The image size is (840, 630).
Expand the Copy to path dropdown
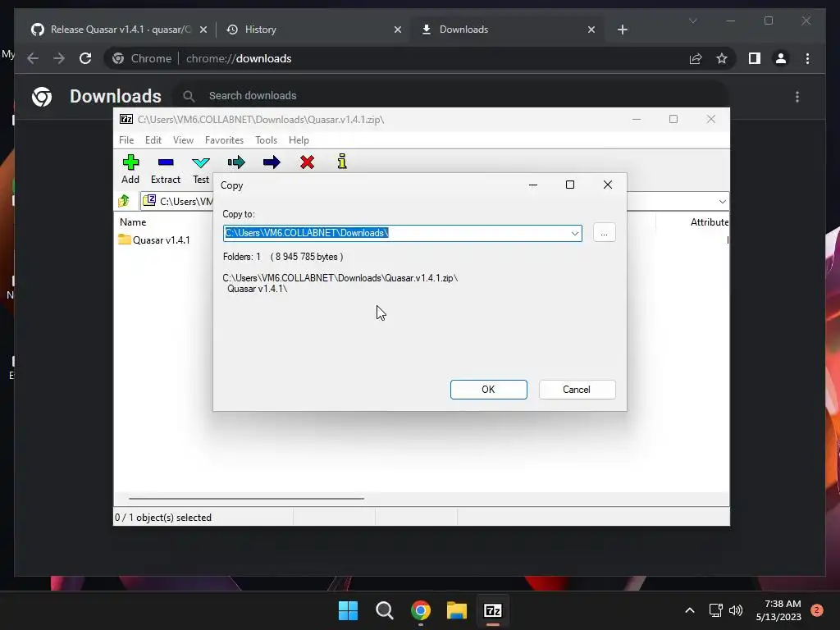[575, 233]
